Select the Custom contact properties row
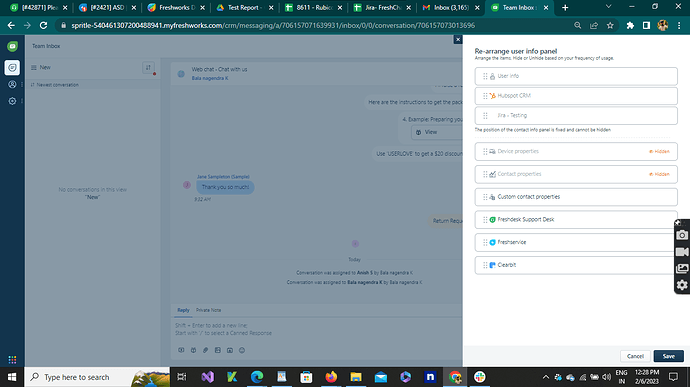 [576, 197]
